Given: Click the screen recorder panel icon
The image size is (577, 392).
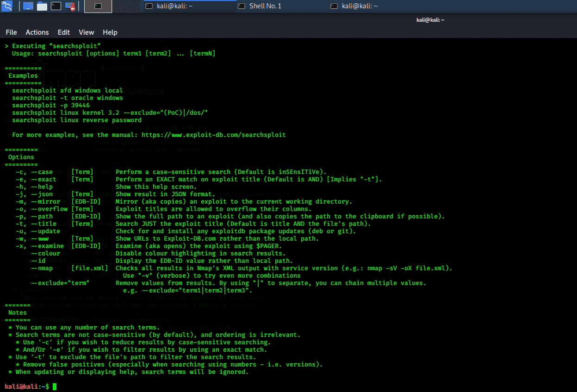Looking at the screenshot, I should 70,6.
